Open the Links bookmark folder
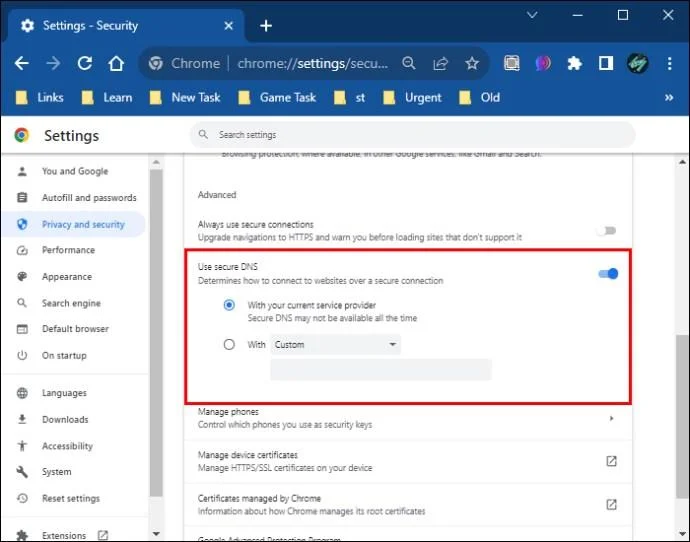The width and height of the screenshot is (690, 542). point(40,98)
